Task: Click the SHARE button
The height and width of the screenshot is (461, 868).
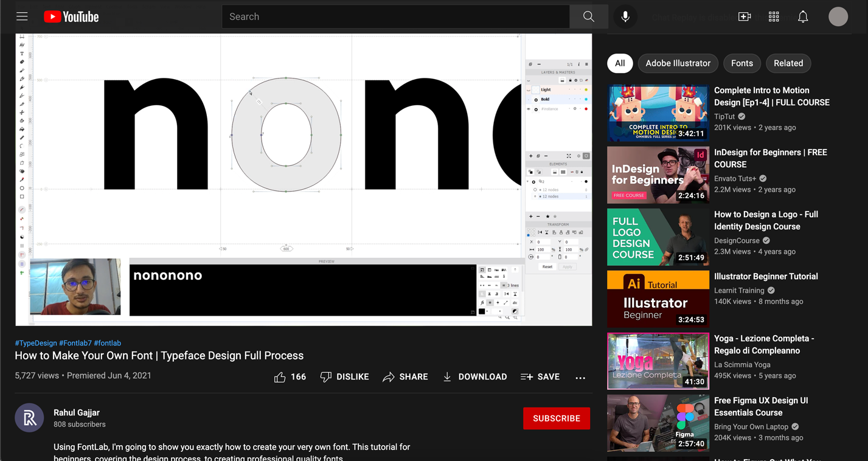Action: pos(405,377)
